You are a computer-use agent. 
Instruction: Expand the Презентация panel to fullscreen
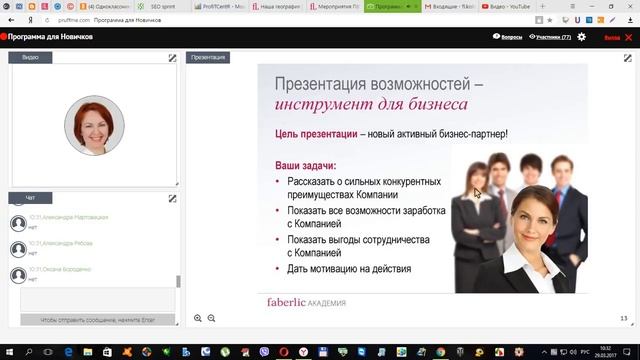[x=628, y=58]
